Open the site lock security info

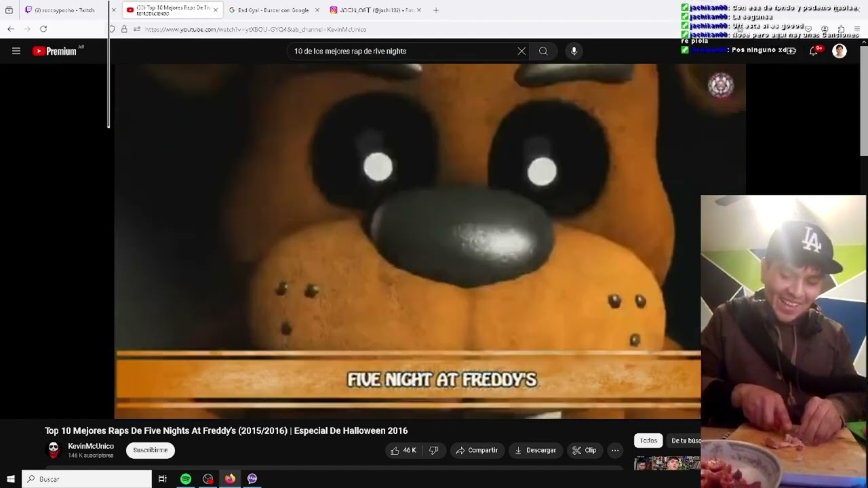pos(124,29)
